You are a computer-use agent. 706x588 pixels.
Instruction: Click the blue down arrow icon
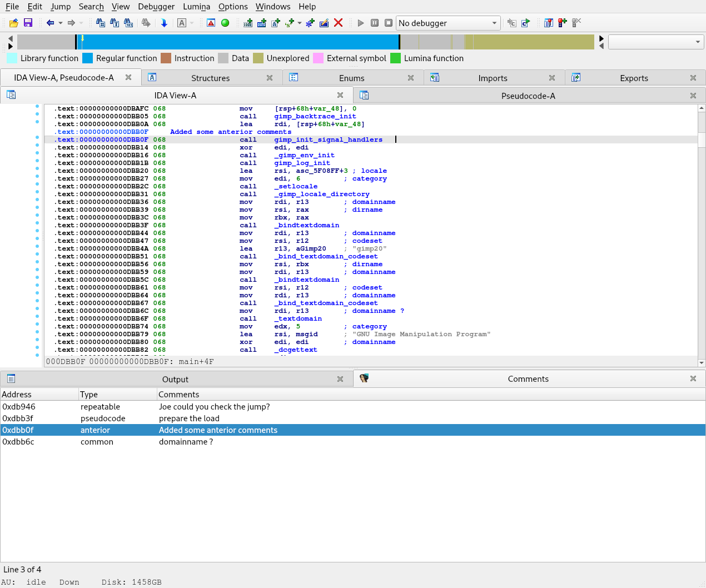[x=164, y=23]
